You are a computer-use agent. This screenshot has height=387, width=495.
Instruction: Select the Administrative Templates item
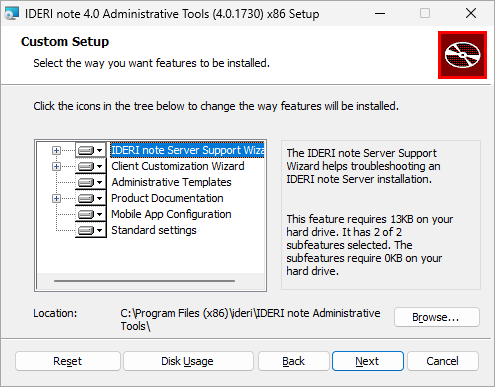[x=171, y=182]
